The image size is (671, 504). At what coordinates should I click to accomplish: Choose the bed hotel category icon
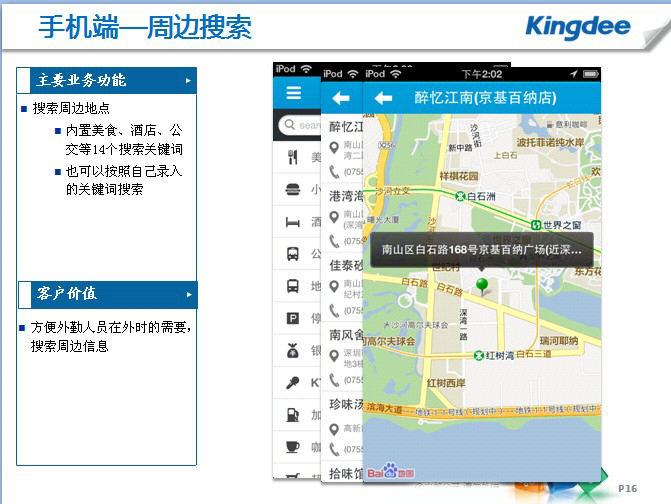pyautogui.click(x=293, y=222)
